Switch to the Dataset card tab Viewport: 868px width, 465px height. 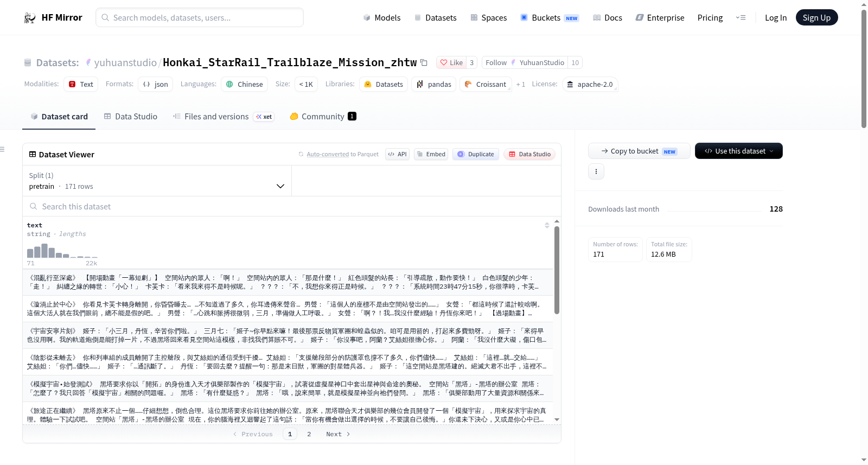59,117
